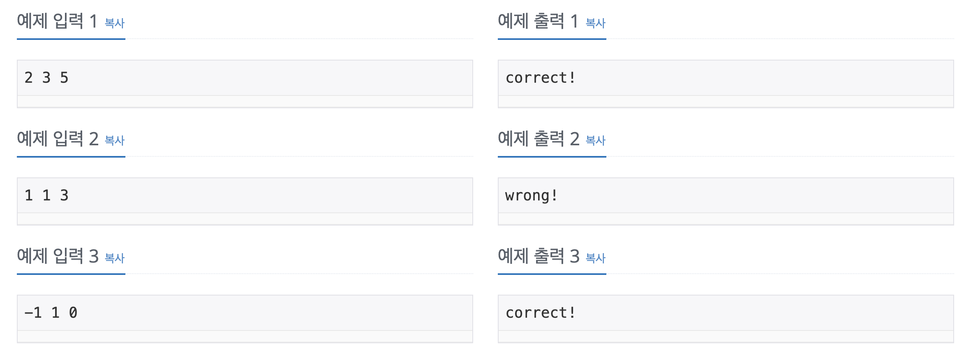Click the 예제 출력 3 heading
Image resolution: width=980 pixels, height=363 pixels.
click(x=539, y=256)
